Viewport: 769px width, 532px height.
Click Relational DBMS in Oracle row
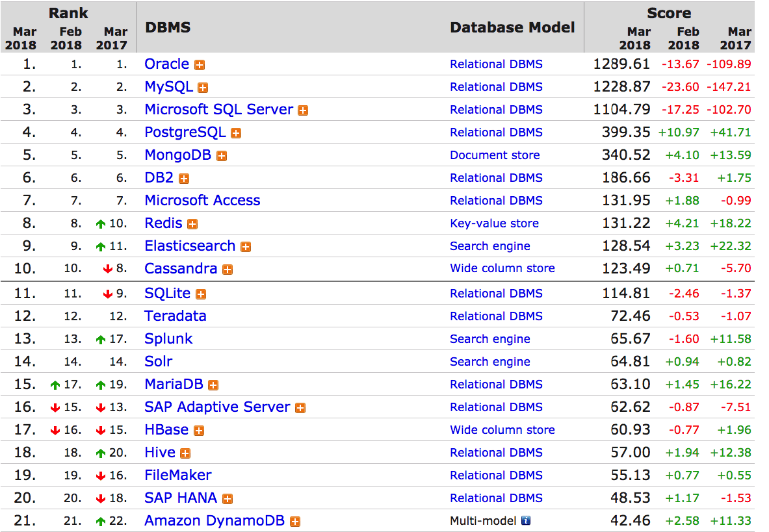497,65
